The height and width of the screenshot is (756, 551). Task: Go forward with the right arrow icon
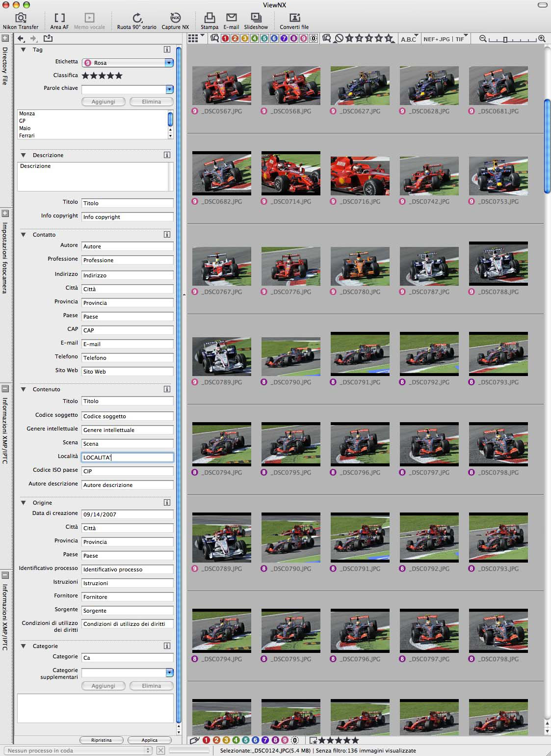pos(33,38)
